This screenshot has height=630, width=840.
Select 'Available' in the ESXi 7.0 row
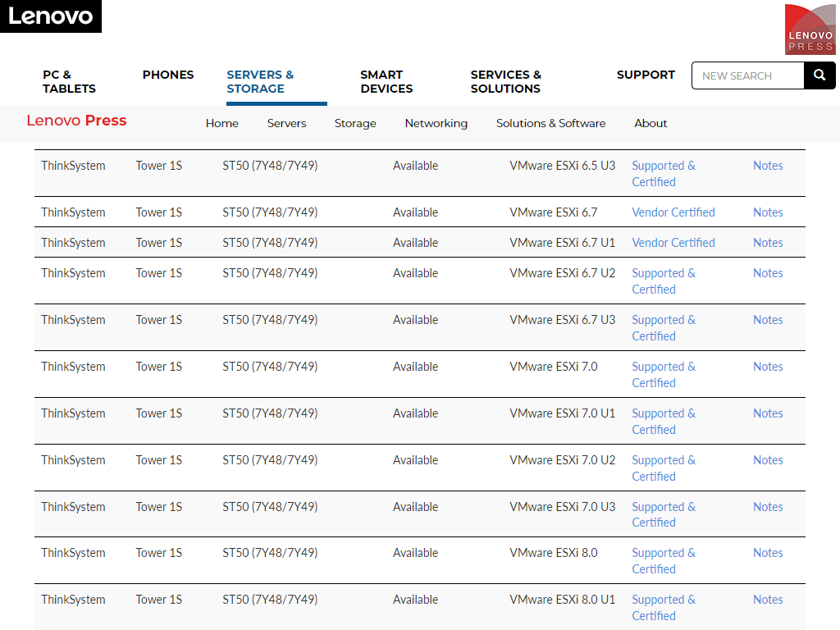(415, 367)
